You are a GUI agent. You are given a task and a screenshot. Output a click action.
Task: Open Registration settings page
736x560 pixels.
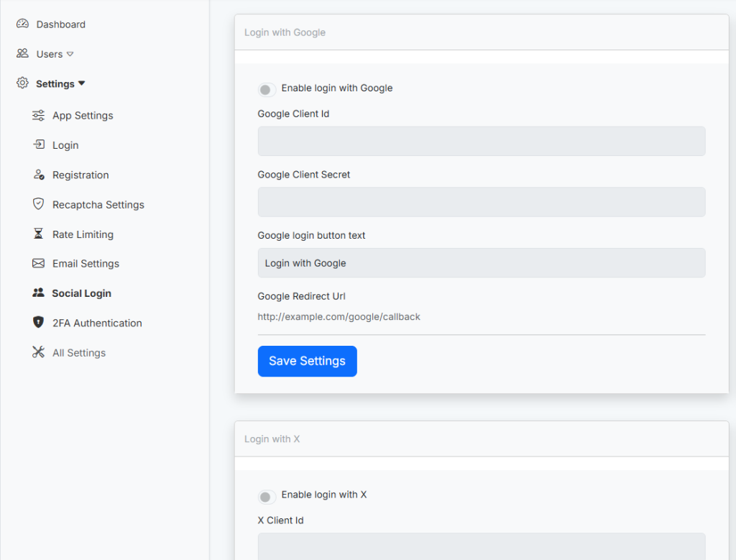pyautogui.click(x=80, y=175)
